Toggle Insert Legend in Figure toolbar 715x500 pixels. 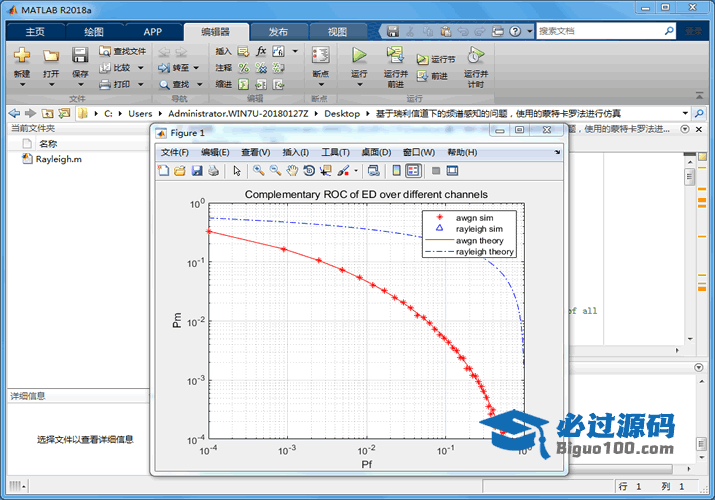coord(414,170)
